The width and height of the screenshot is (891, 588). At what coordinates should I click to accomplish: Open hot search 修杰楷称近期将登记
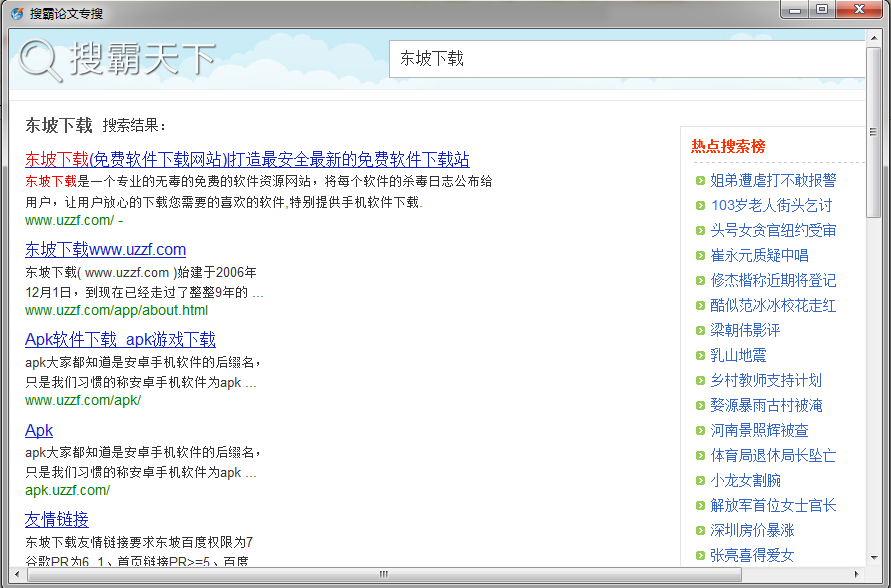[773, 281]
